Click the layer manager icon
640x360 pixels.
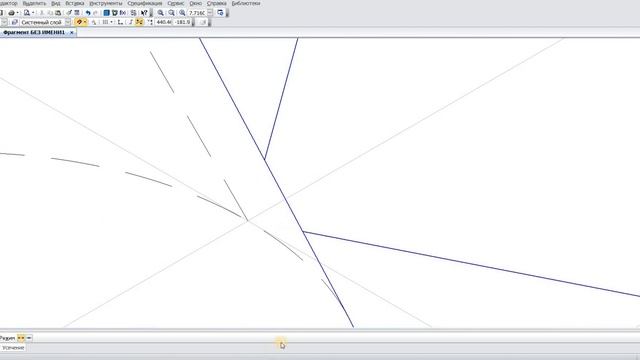(15, 22)
